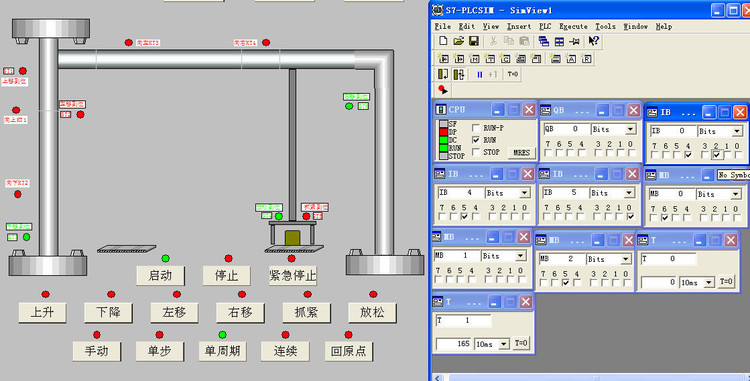Open the QB 0 Bits format dropdown

631,130
